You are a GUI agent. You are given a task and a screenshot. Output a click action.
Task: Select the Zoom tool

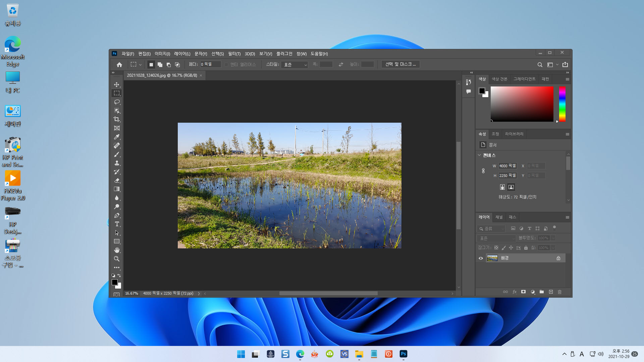[x=117, y=259]
